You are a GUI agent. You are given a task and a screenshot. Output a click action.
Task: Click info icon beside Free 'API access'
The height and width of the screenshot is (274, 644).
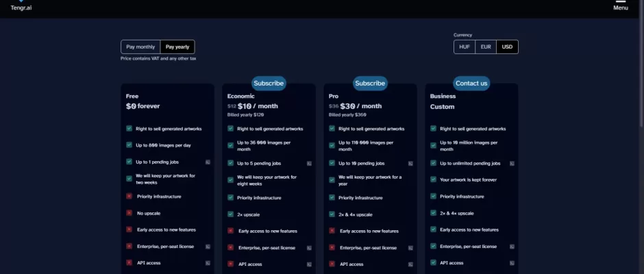208,263
